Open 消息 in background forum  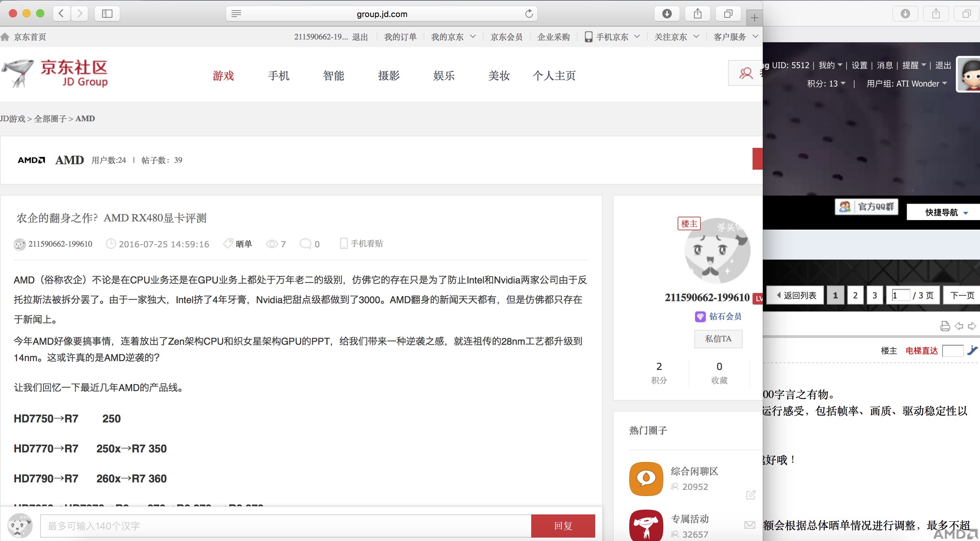pos(885,65)
